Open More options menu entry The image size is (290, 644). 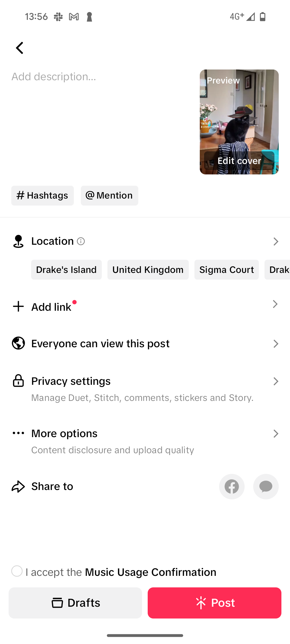(64, 434)
